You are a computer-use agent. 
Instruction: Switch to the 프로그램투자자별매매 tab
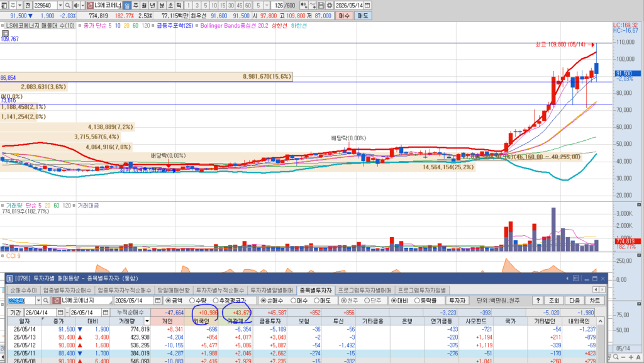click(x=365, y=290)
